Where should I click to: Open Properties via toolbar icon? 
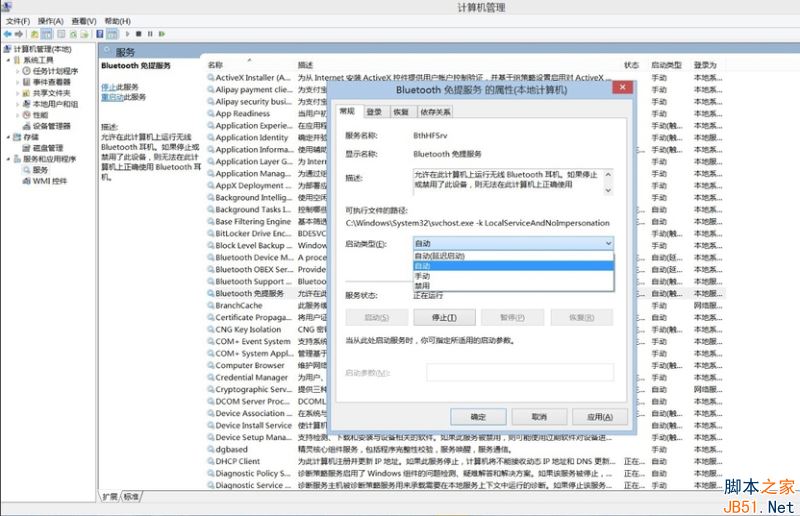(x=61, y=34)
